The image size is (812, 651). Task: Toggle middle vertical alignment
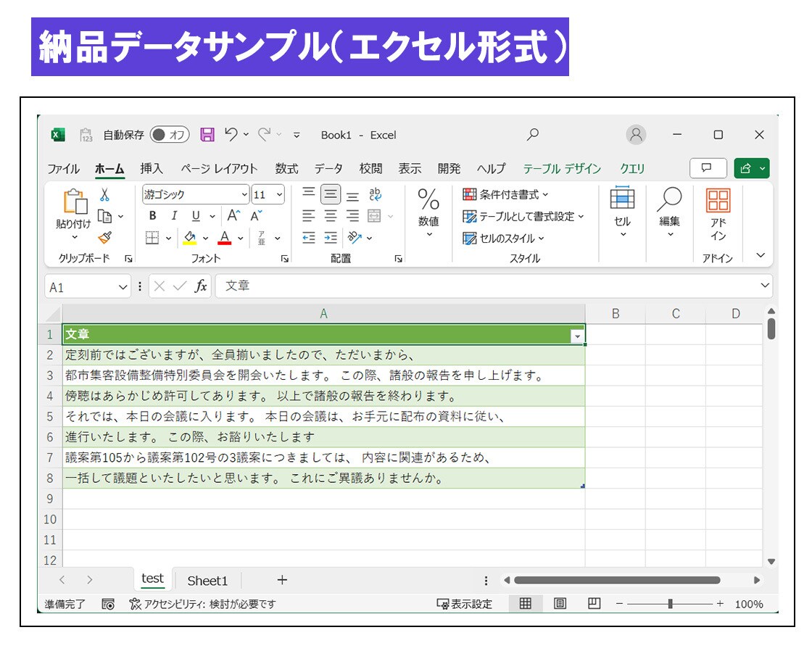click(x=331, y=194)
